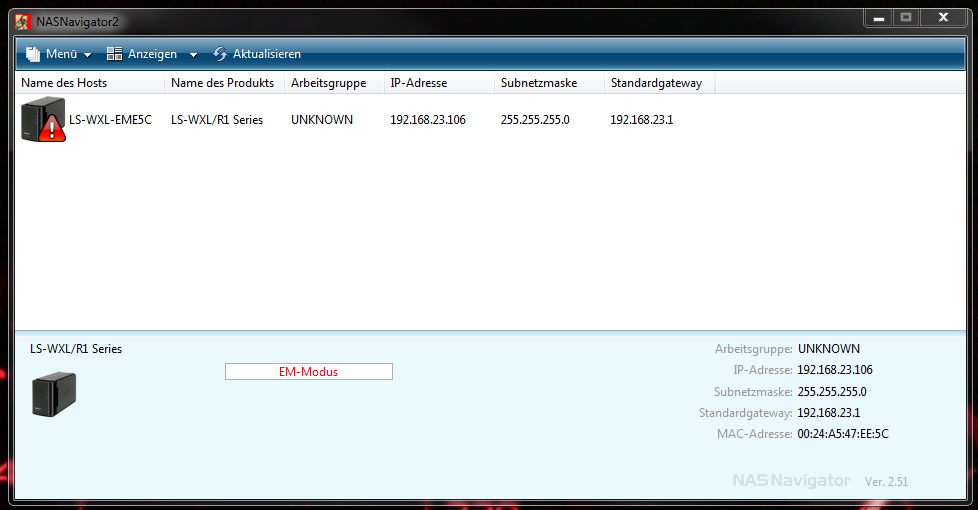Click the Aktualisieren refresh arrows icon
Viewport: 978px width, 510px height.
pos(220,54)
